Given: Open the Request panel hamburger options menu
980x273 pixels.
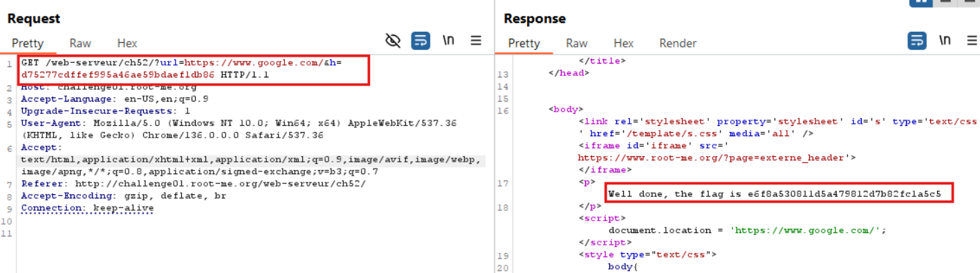Looking at the screenshot, I should click(x=476, y=41).
